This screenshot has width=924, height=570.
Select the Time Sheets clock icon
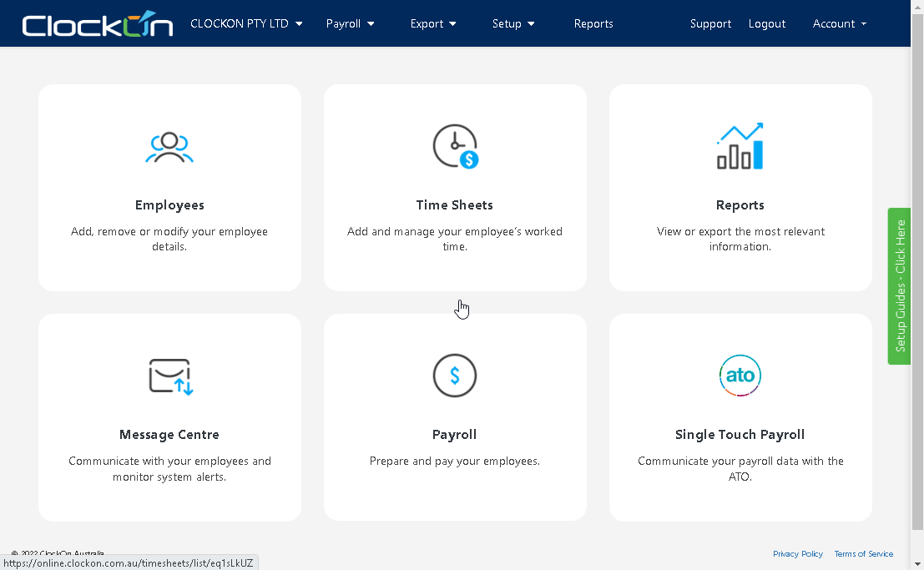click(455, 145)
